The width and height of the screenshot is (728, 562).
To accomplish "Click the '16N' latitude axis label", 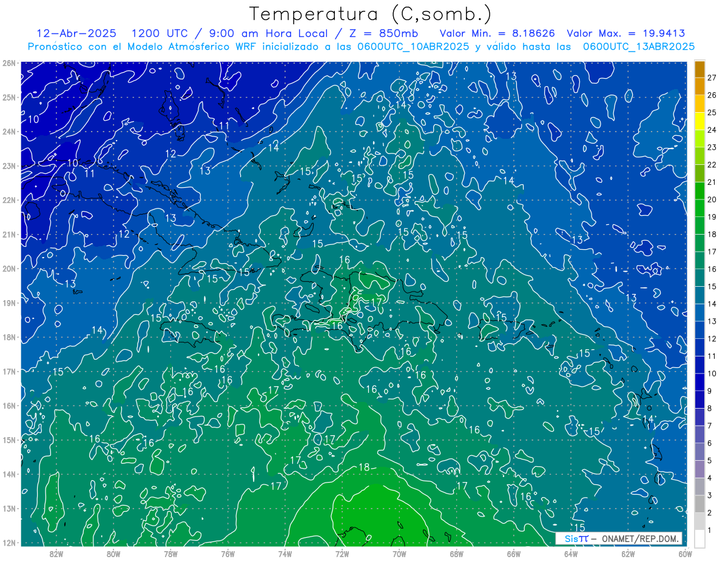I will (9, 406).
